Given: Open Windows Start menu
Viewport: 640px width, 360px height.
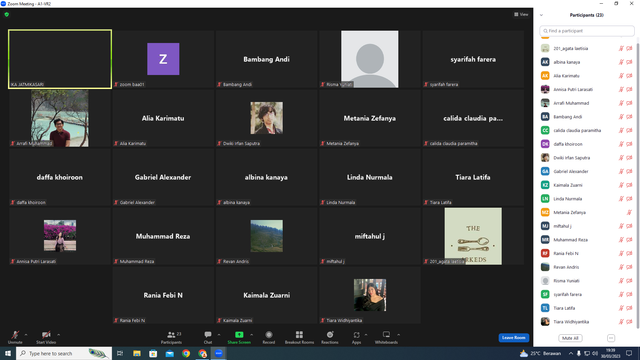Looking at the screenshot, I should (x=7, y=353).
